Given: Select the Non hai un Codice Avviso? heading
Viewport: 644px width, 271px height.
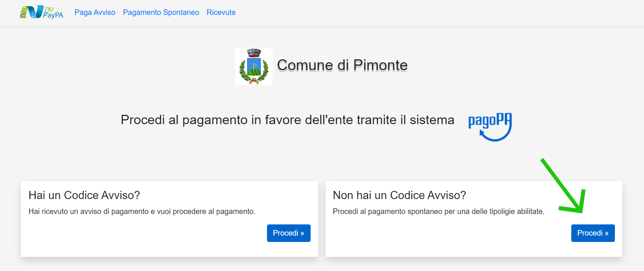Looking at the screenshot, I should pyautogui.click(x=399, y=195).
